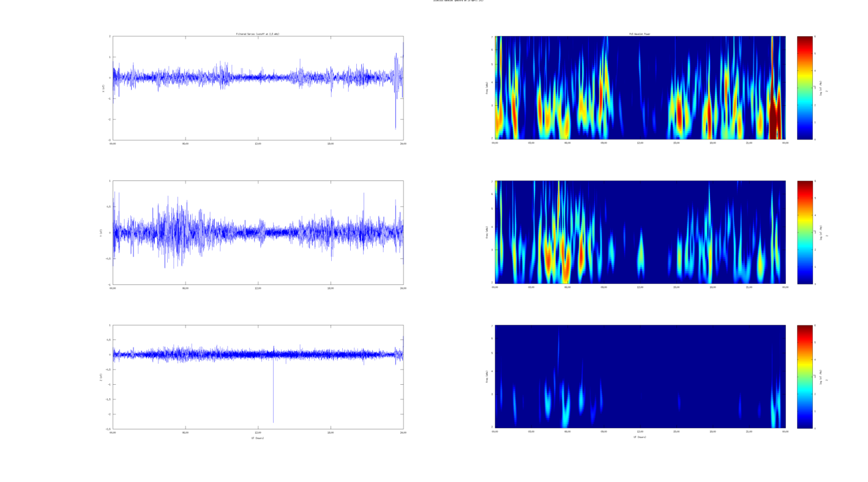The width and height of the screenshot is (868, 482).
Task: Select the Y component filtered series plot
Action: (258, 232)
